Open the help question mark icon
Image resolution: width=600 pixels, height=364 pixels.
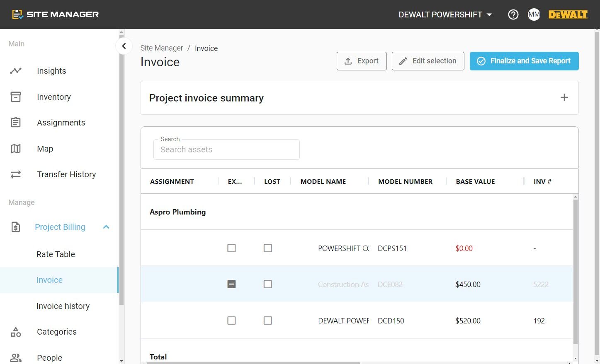pos(513,14)
